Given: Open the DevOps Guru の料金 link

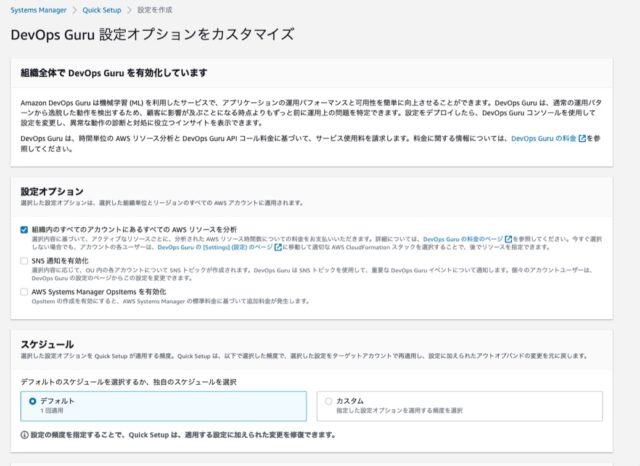Looking at the screenshot, I should coord(543,139).
